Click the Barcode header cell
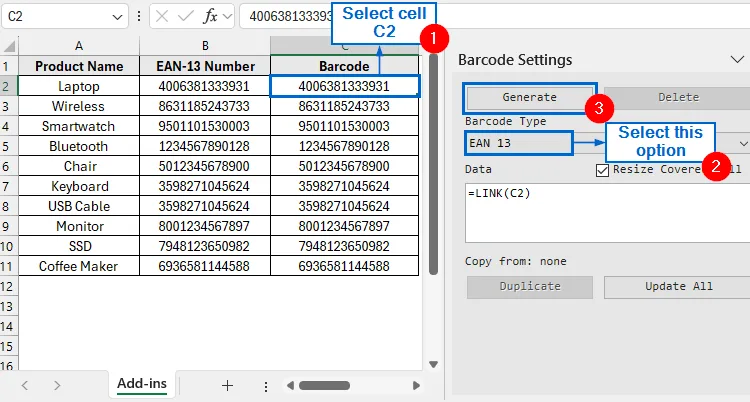Image resolution: width=750 pixels, height=402 pixels. coord(344,66)
